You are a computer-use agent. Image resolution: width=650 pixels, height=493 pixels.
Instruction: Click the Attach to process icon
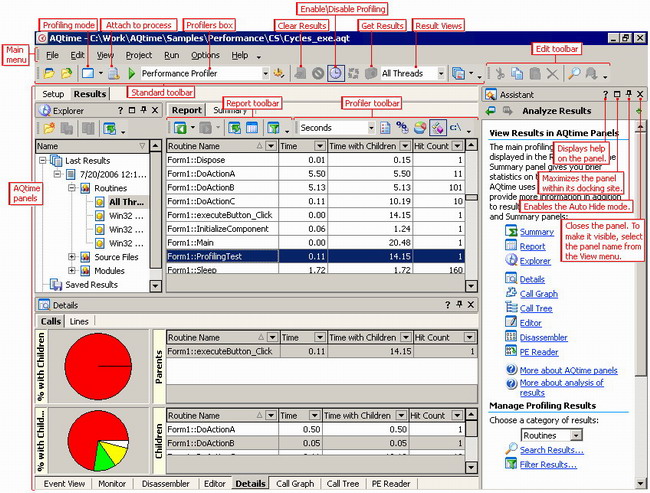[x=113, y=73]
